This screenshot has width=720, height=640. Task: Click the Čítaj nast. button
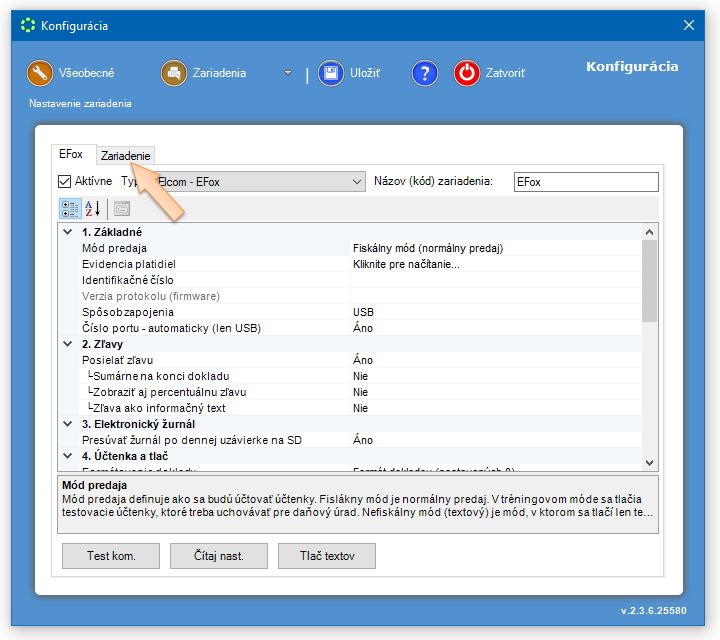(220, 556)
